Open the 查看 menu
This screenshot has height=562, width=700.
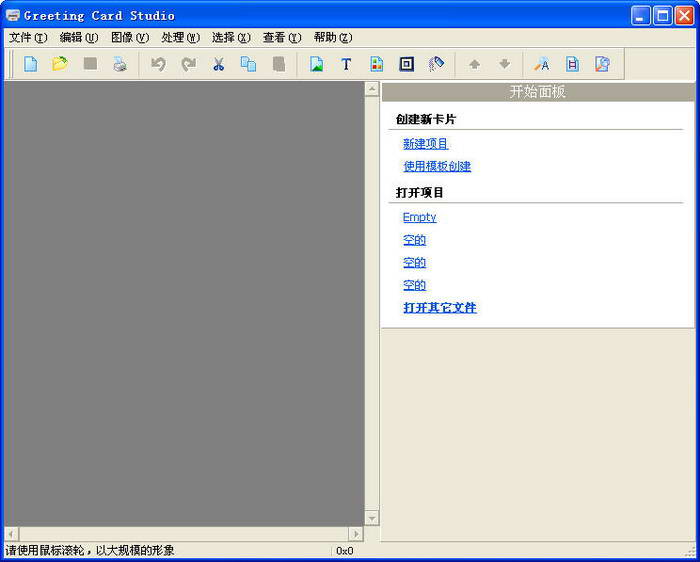pos(282,38)
